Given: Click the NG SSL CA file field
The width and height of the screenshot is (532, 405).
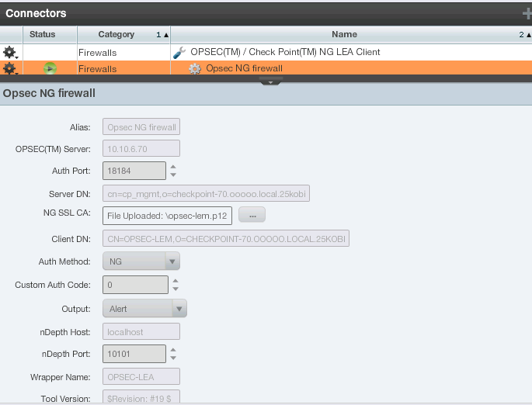Looking at the screenshot, I should click(167, 216).
